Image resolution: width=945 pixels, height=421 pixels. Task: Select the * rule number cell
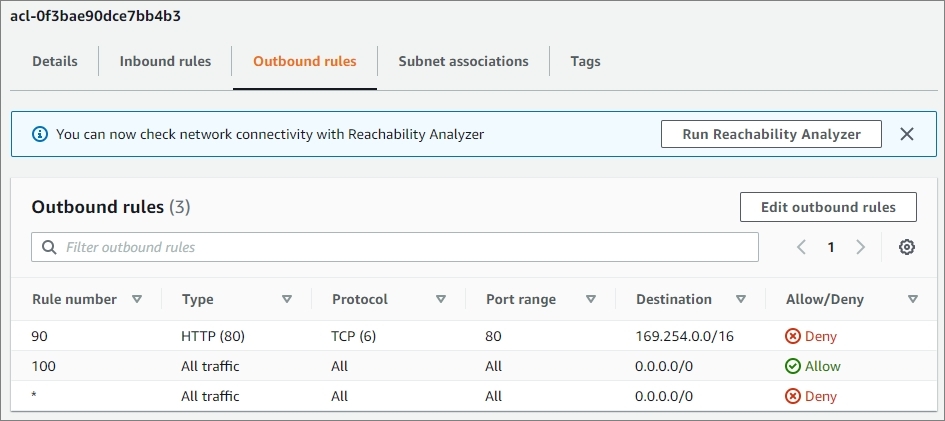(34, 396)
